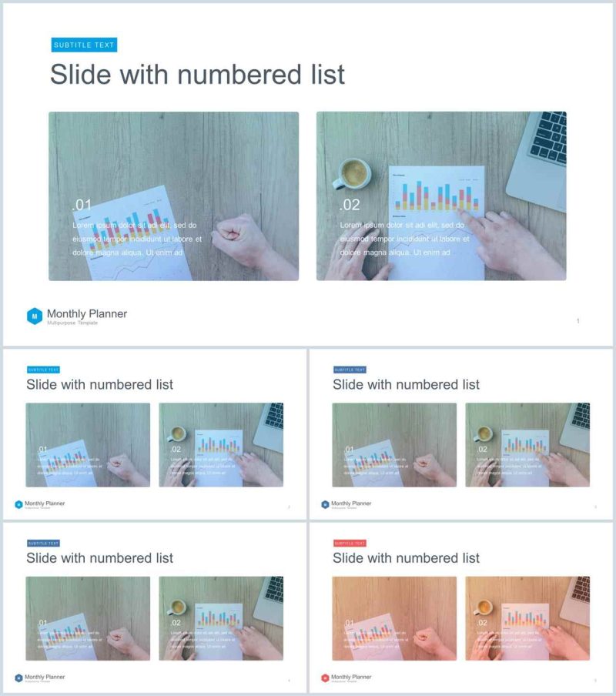
Task: Select the middle-left slide's title text
Action: 99,384
